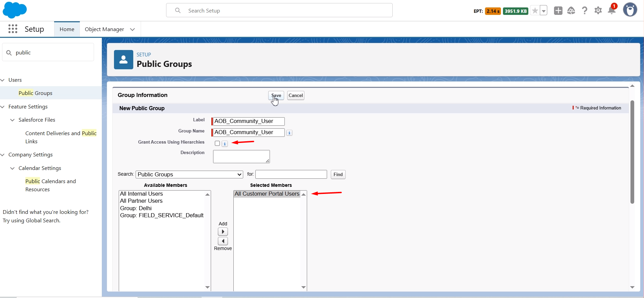Click the Find button
The height and width of the screenshot is (298, 644).
[x=338, y=174]
